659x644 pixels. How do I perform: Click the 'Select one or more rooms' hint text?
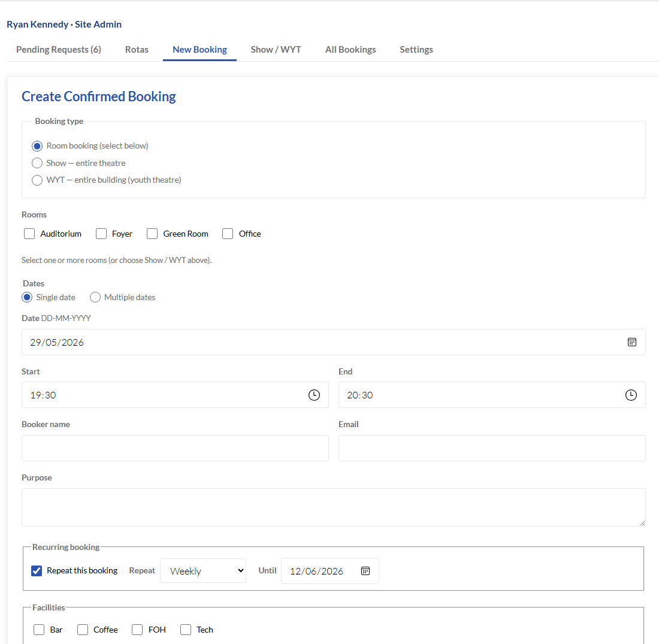pos(116,260)
